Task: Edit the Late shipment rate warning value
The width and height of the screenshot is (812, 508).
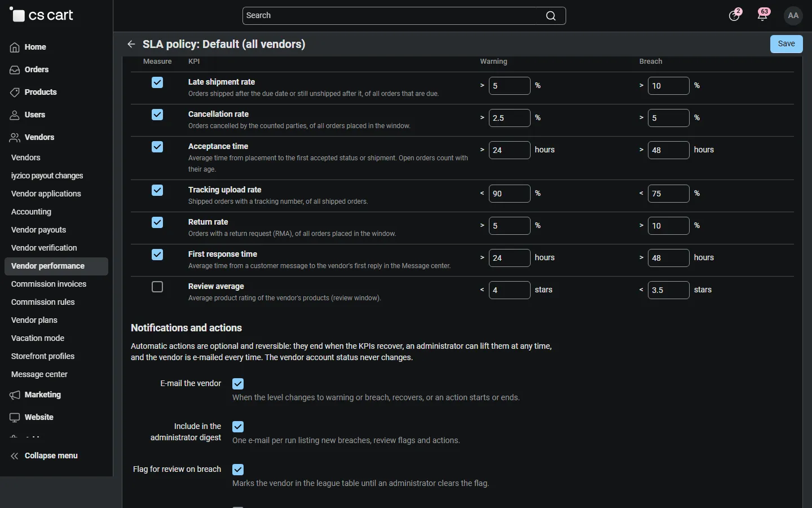Action: (510, 86)
